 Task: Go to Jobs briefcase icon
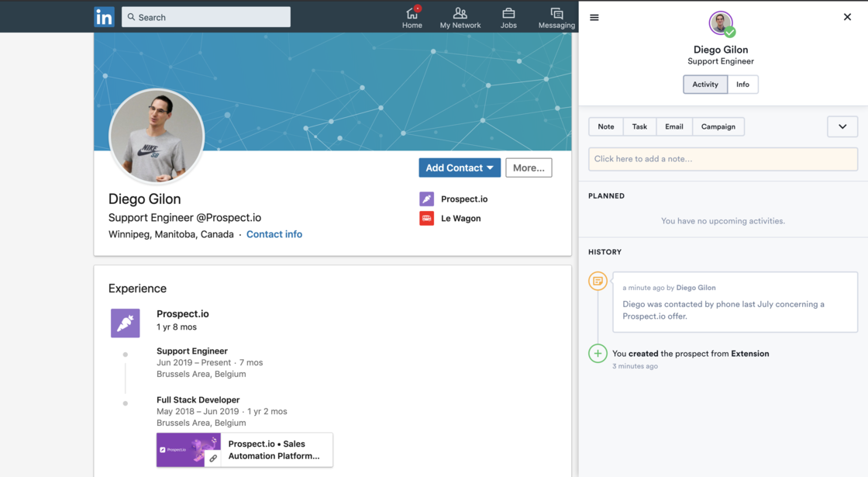[508, 14]
